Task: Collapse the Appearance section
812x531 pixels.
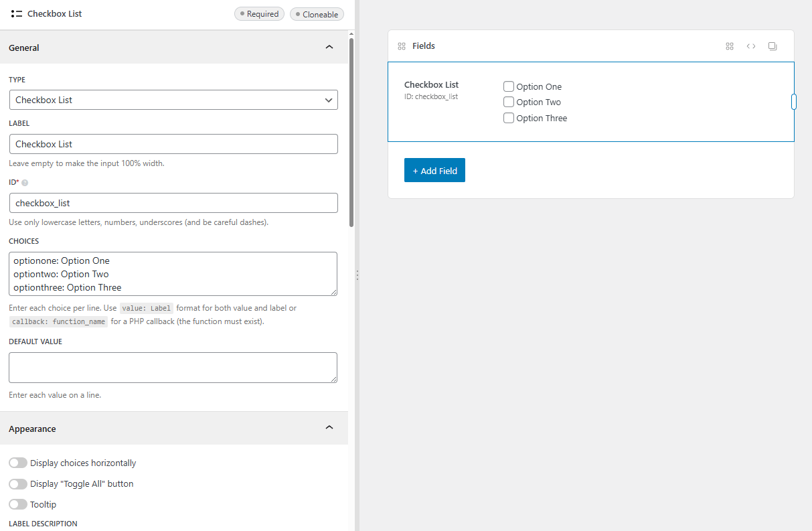Action: point(329,427)
